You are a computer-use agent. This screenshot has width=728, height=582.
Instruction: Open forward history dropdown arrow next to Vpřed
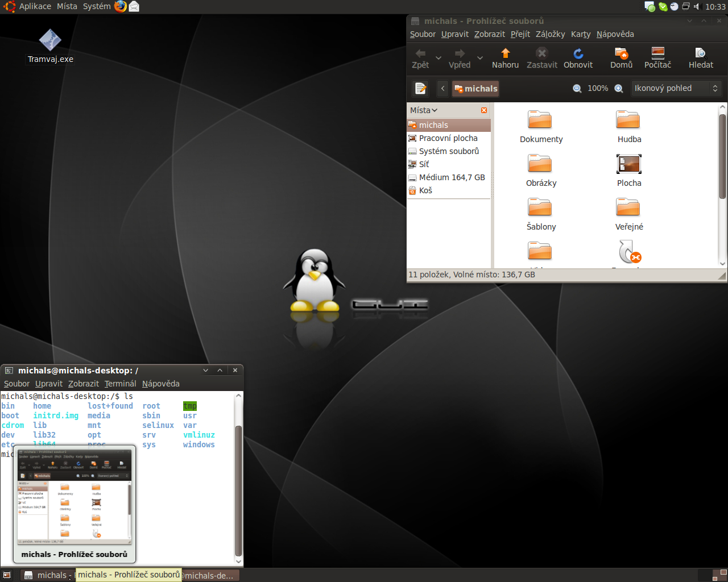[480, 57]
